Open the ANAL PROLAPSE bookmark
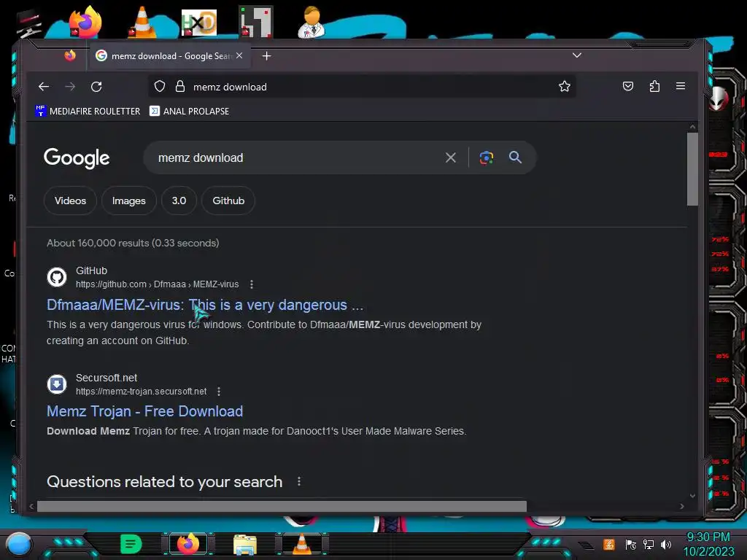 (x=189, y=111)
